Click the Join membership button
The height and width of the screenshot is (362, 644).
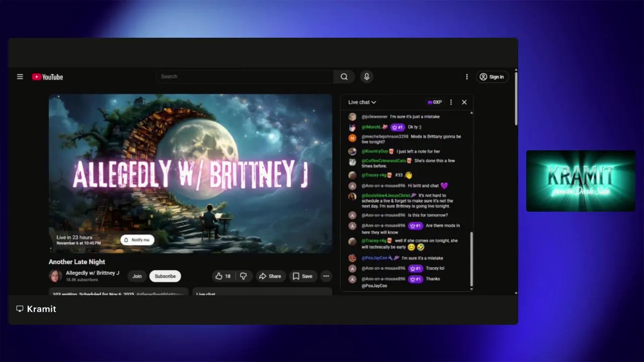click(137, 276)
